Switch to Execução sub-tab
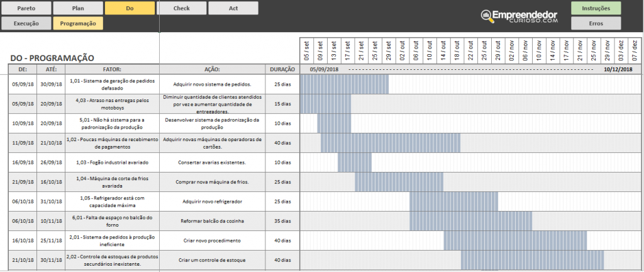The height and width of the screenshot is (272, 644). [x=26, y=23]
